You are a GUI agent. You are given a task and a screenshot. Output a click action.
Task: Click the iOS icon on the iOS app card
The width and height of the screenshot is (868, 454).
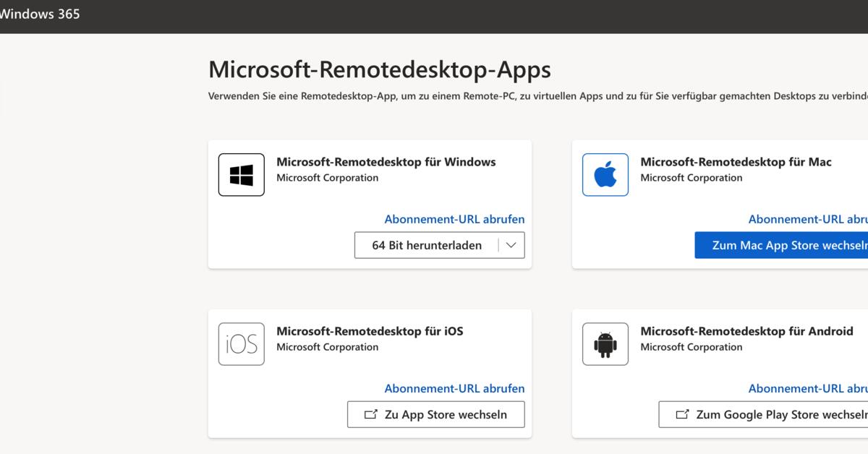(241, 343)
